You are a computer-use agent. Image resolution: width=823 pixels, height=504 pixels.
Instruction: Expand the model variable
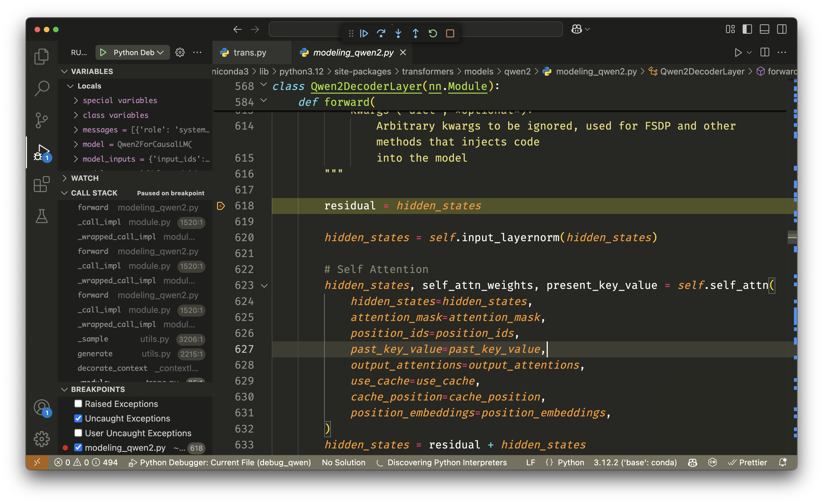[76, 144]
